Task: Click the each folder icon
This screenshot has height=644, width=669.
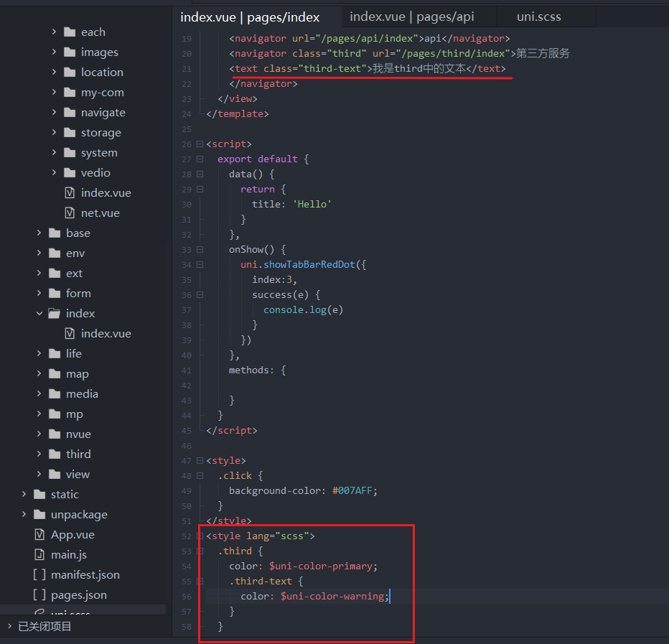Action: (x=70, y=32)
